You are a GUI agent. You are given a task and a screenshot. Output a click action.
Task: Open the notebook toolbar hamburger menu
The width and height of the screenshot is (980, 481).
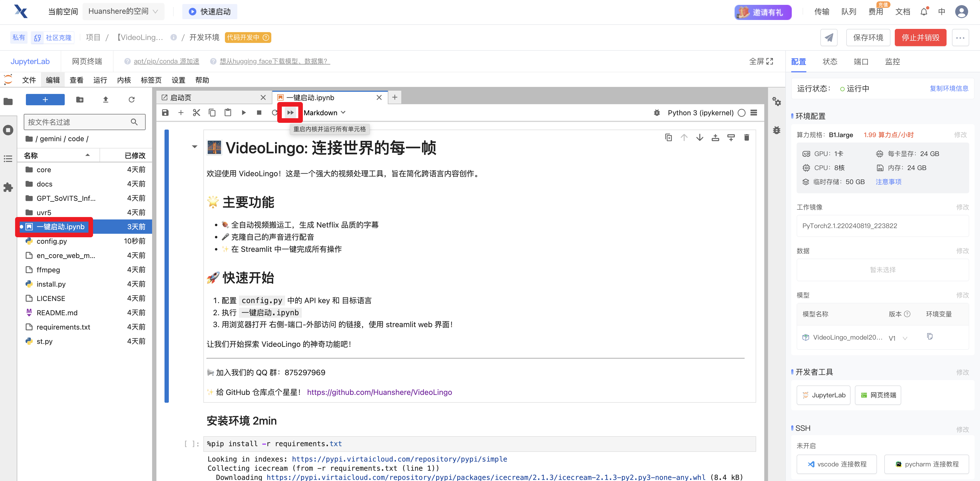pos(754,113)
